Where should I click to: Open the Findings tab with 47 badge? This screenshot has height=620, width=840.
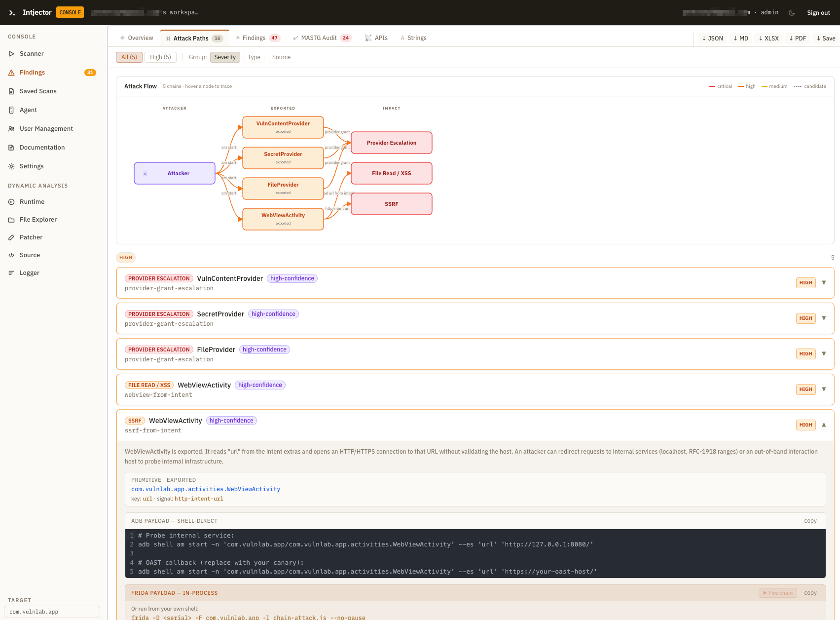point(258,38)
